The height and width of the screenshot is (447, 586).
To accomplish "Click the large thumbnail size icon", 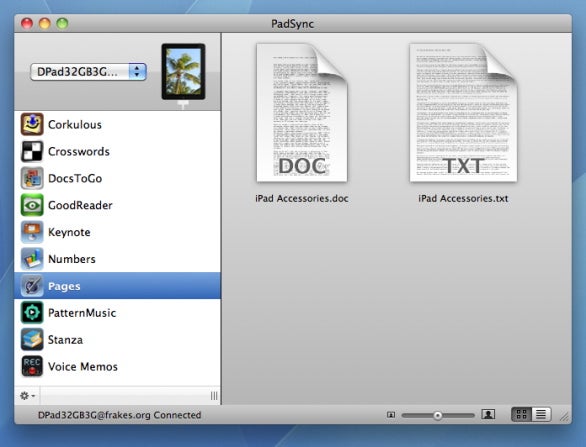I will coord(488,414).
